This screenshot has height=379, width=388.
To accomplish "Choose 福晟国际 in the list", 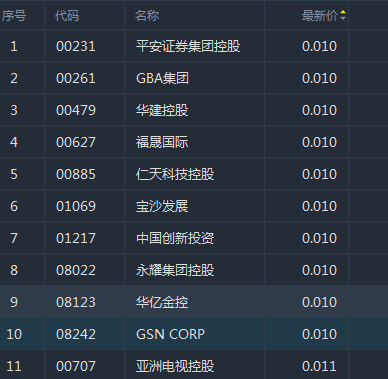I will pyautogui.click(x=162, y=142).
